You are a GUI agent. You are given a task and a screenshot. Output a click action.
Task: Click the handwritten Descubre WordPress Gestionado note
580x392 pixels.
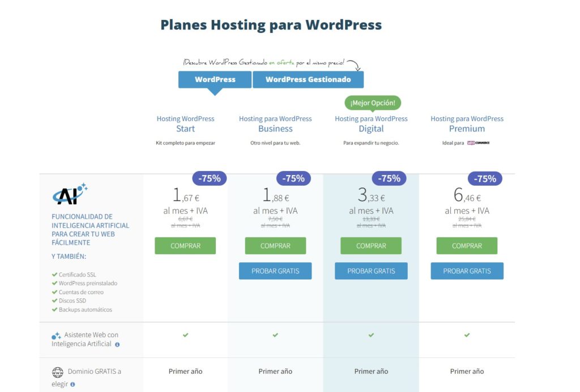[x=264, y=62]
